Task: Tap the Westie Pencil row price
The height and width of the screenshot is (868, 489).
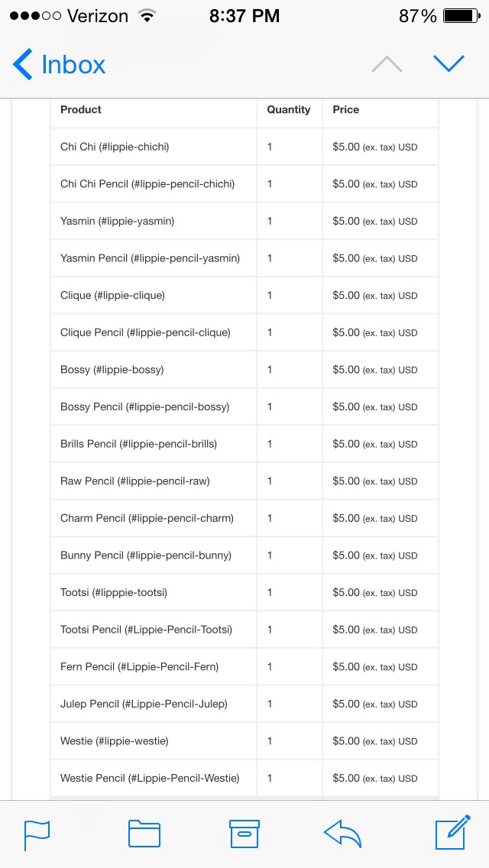Action: 375,778
